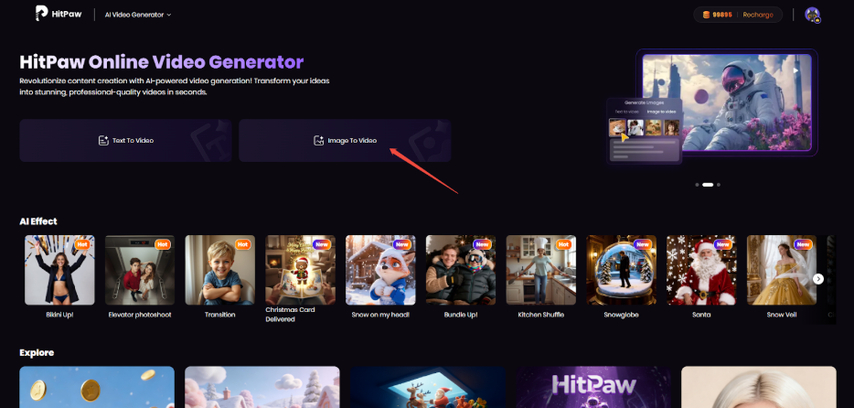This screenshot has width=854, height=408.
Task: Click the Explore section heading
Action: click(x=36, y=352)
